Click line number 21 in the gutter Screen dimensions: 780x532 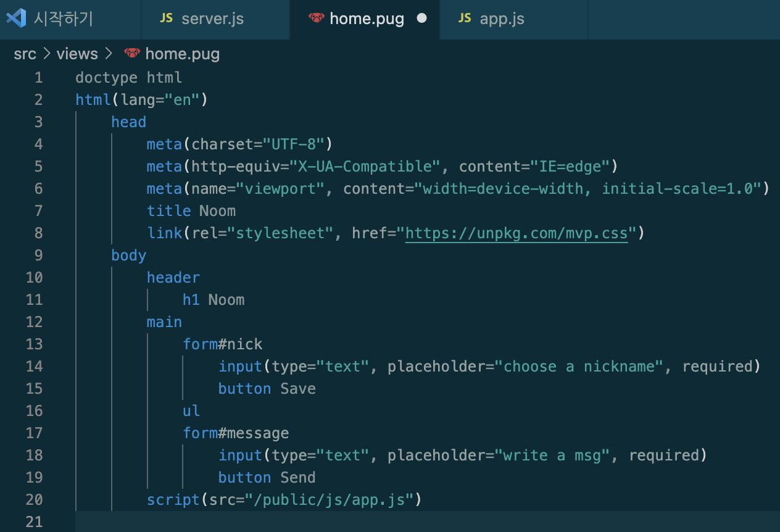coord(35,522)
